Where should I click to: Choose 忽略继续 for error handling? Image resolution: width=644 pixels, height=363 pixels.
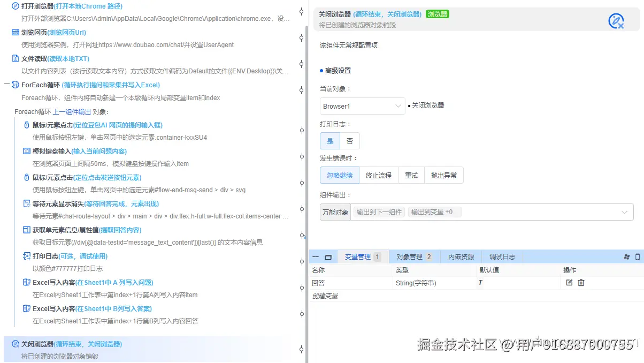coord(340,175)
